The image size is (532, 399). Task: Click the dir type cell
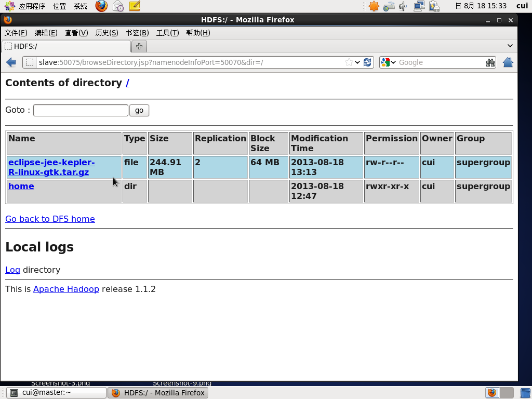[135, 191]
